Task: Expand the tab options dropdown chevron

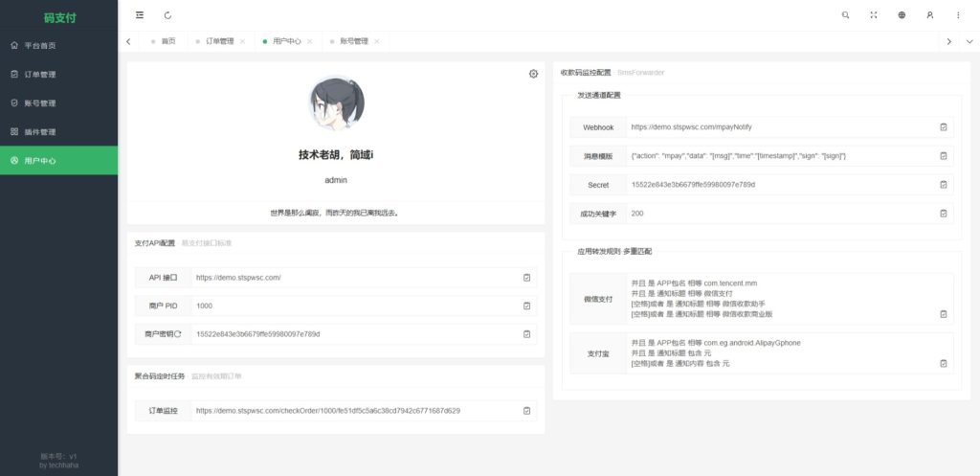Action: click(969, 41)
